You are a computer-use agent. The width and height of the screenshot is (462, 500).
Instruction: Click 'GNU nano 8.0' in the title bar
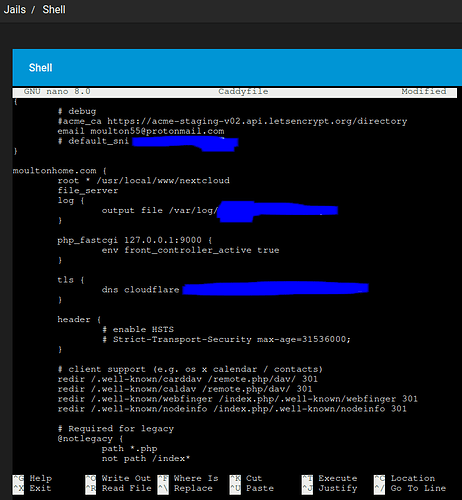coord(57,92)
